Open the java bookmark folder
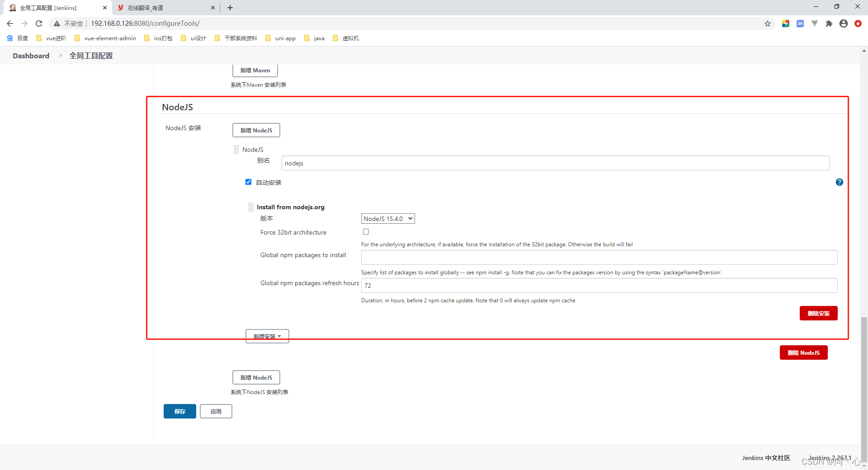868x470 pixels. tap(315, 38)
